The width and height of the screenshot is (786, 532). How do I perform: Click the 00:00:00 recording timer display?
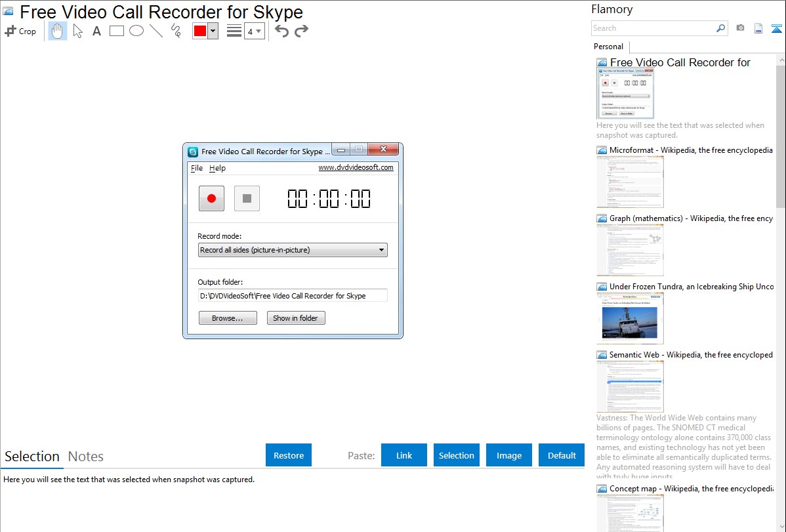(329, 199)
